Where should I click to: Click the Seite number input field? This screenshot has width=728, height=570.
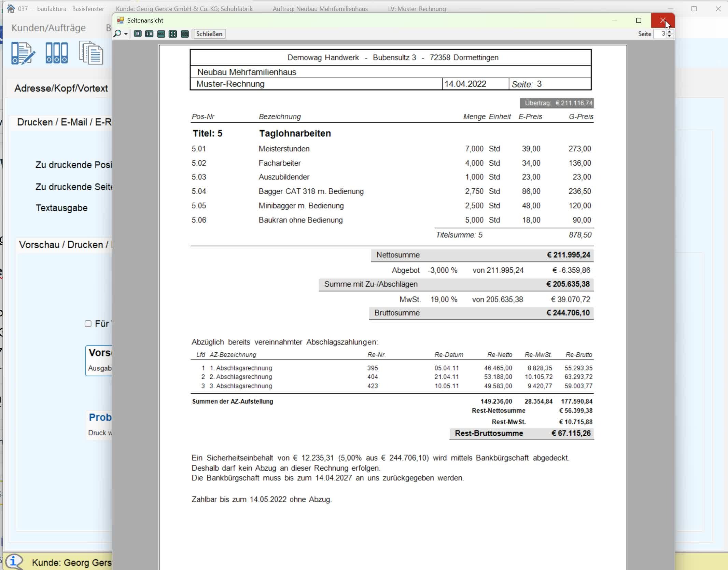tap(660, 34)
